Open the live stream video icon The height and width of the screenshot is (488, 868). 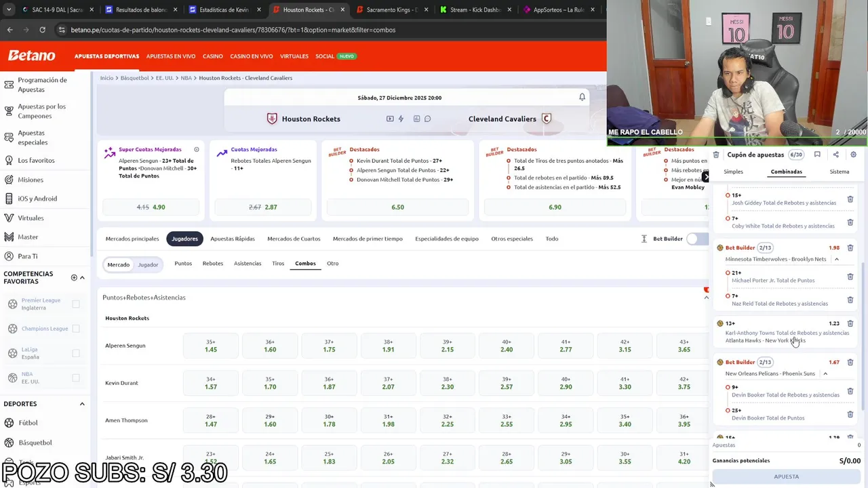(x=390, y=119)
